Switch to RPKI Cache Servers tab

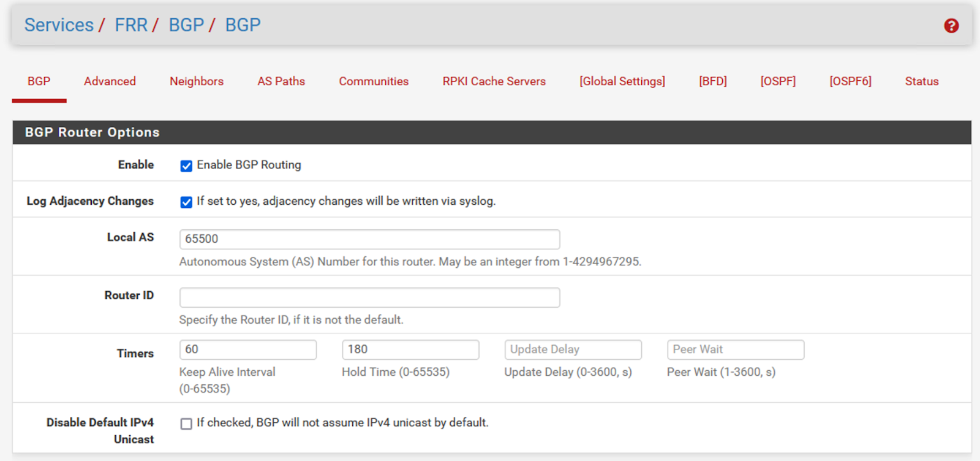[x=494, y=82]
